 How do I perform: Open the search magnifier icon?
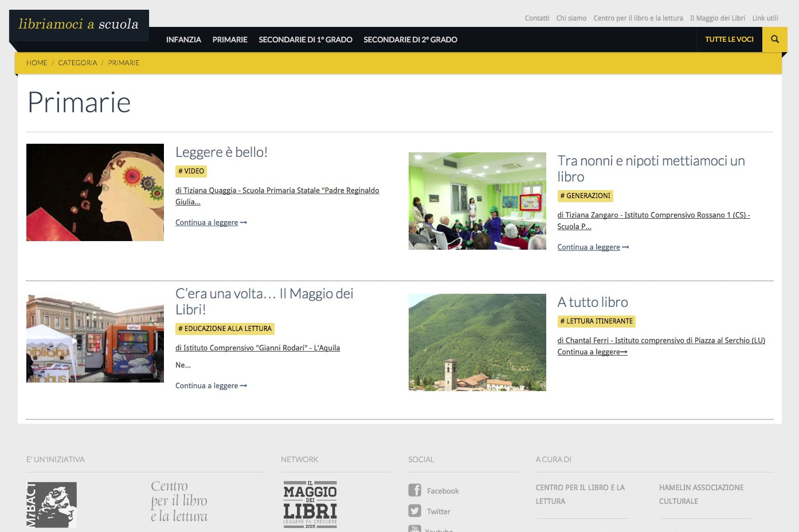point(775,40)
